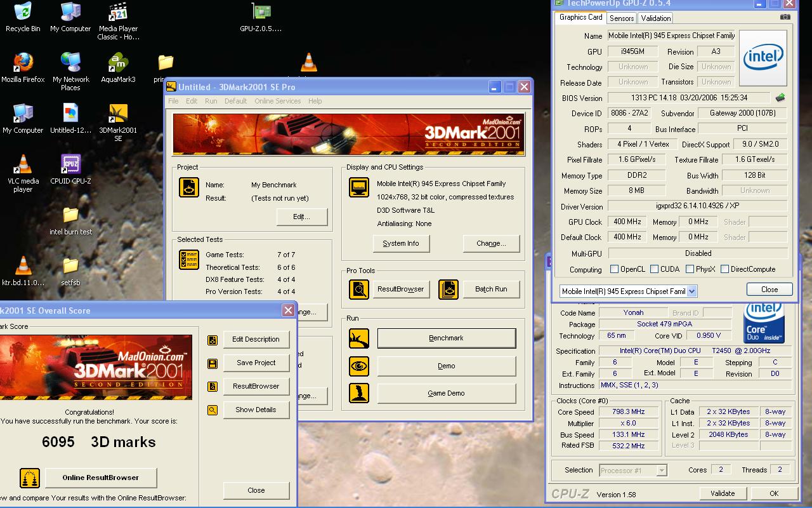Screen dimensions: 812x508
Task: Click project Edit... button
Action: coord(301,217)
